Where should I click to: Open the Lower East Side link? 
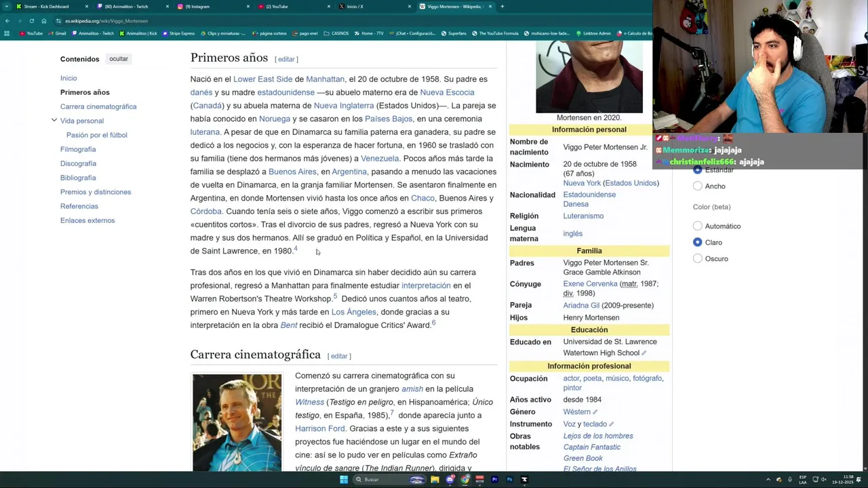(262, 79)
